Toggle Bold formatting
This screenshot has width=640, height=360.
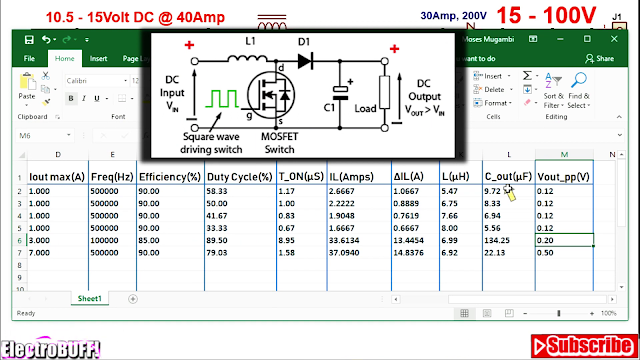tap(71, 98)
